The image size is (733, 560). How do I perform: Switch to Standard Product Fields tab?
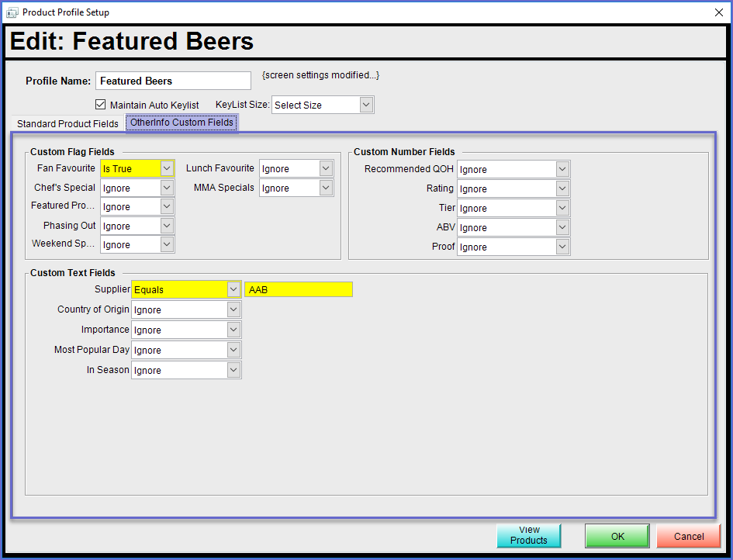click(67, 124)
